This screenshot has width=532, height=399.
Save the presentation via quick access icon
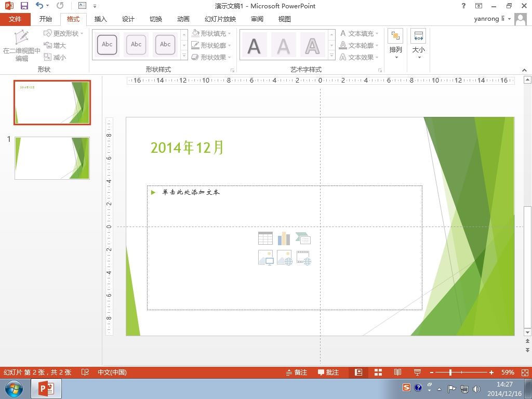coord(24,6)
